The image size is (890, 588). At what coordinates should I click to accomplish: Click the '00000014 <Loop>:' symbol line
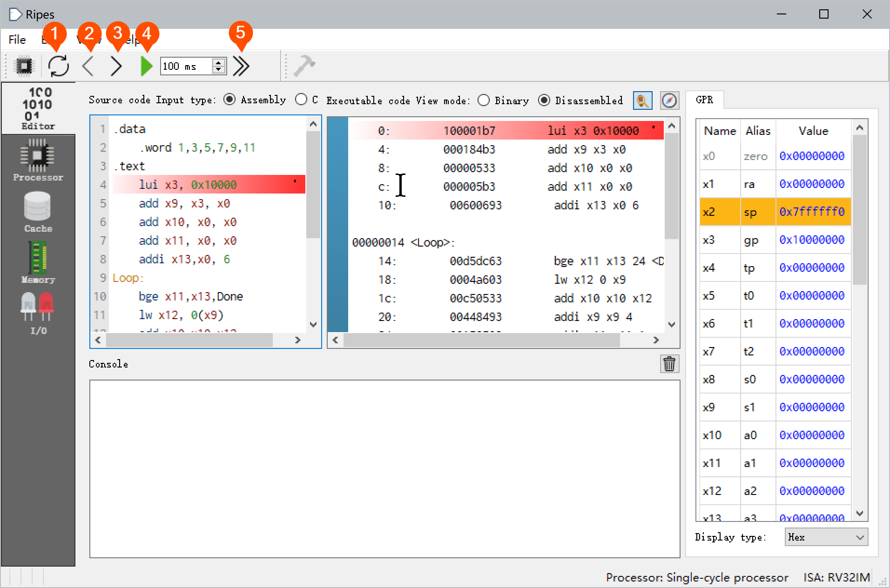[403, 242]
